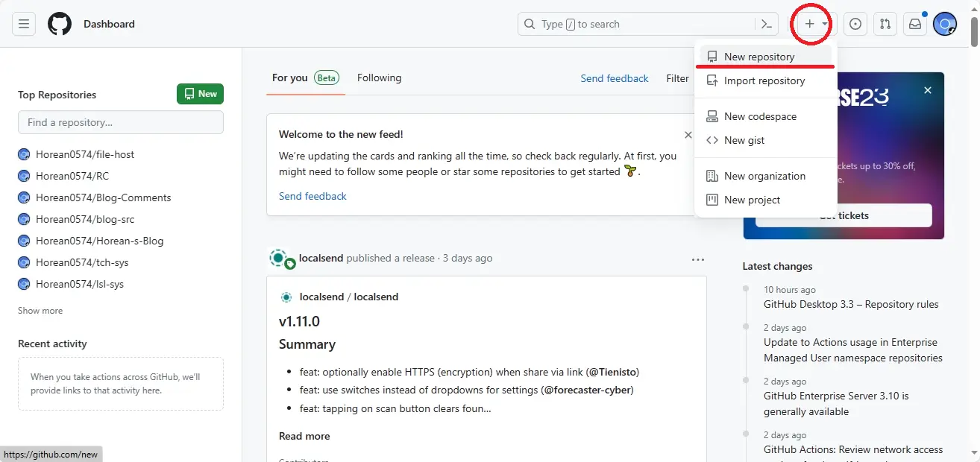Open Read more on the v1.11.0 release
The image size is (980, 462).
(304, 436)
